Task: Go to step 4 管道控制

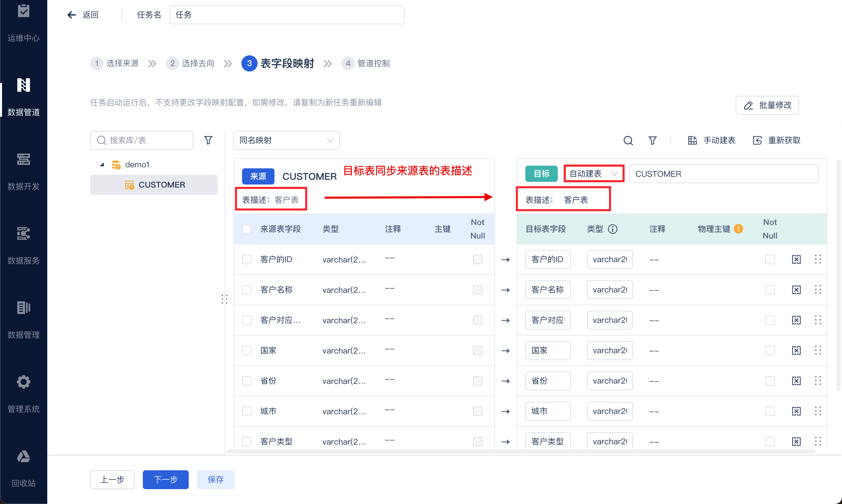Action: point(366,63)
